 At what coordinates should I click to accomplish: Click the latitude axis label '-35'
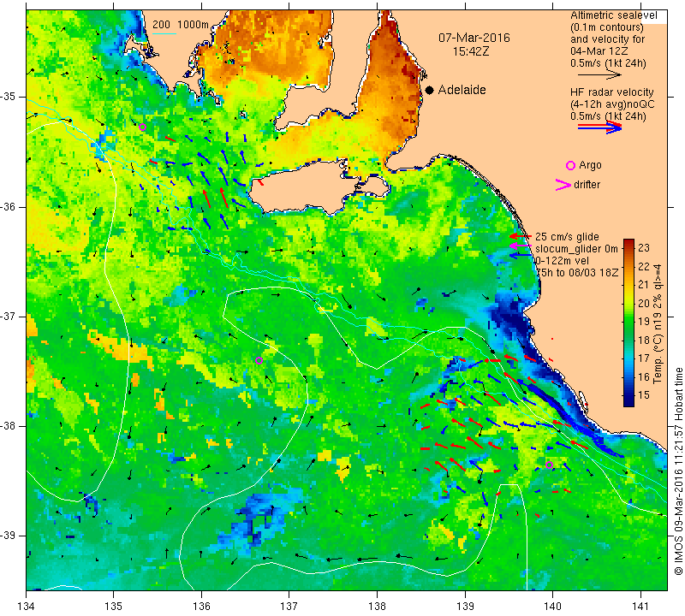pyautogui.click(x=9, y=97)
